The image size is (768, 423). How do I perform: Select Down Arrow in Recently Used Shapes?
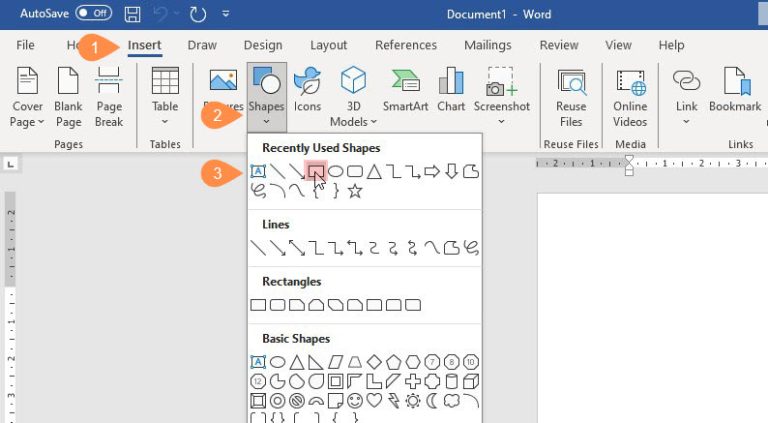452,171
